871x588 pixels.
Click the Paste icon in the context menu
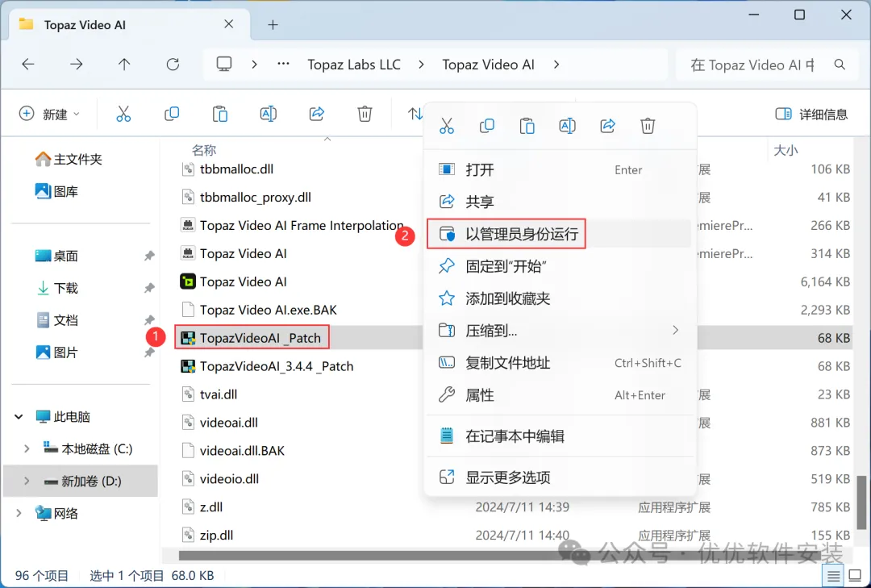(527, 126)
